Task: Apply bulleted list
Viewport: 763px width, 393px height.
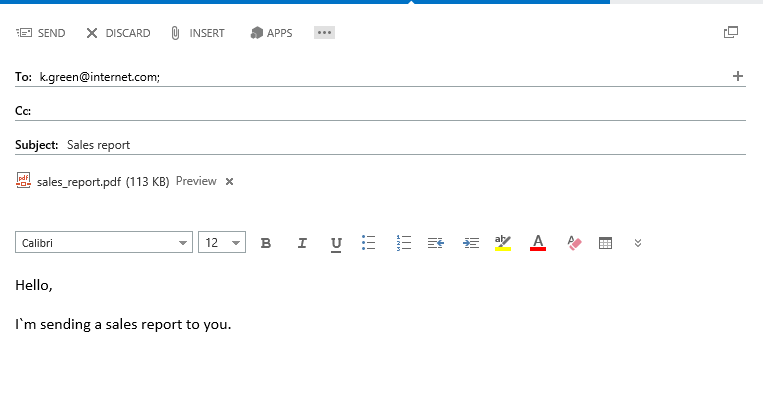Action: [368, 242]
